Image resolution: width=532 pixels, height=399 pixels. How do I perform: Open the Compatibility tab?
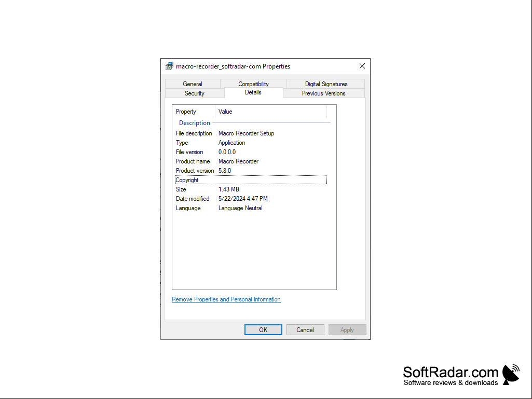pyautogui.click(x=253, y=84)
